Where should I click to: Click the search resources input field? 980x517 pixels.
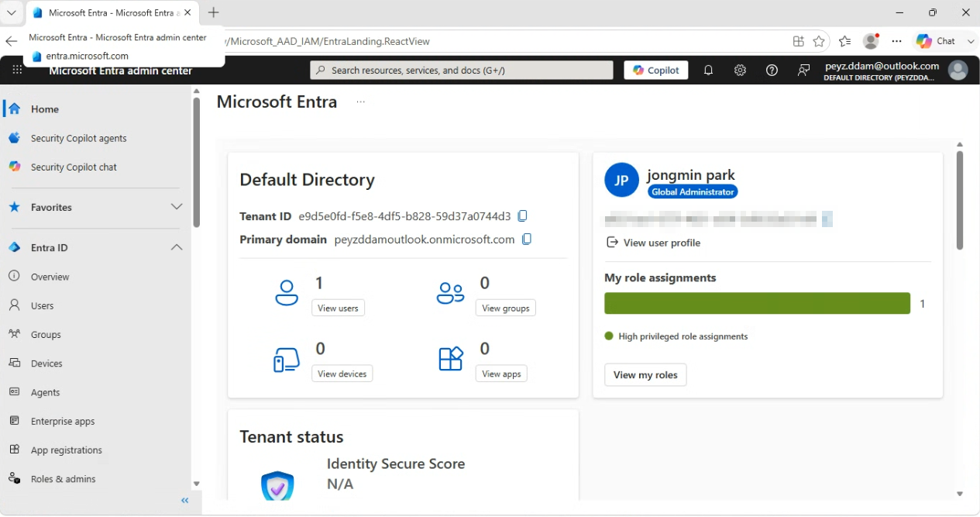click(x=462, y=71)
